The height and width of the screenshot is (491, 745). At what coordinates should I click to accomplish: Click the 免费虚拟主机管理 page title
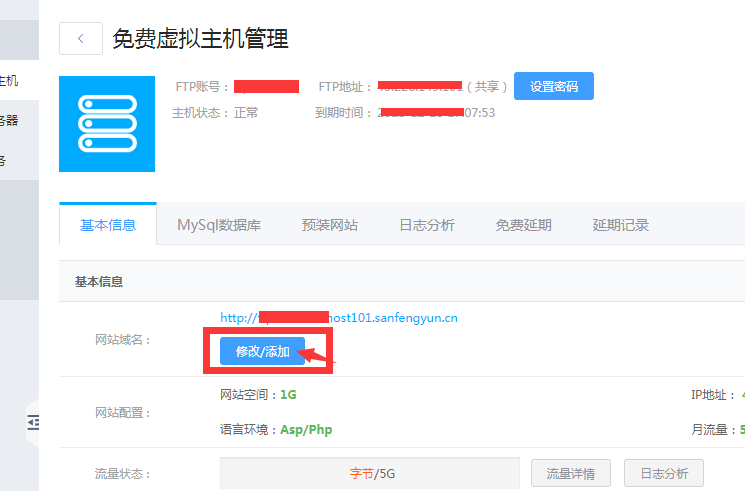pos(200,39)
